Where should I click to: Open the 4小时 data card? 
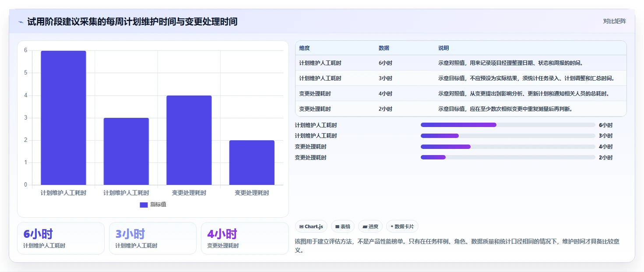coord(245,238)
